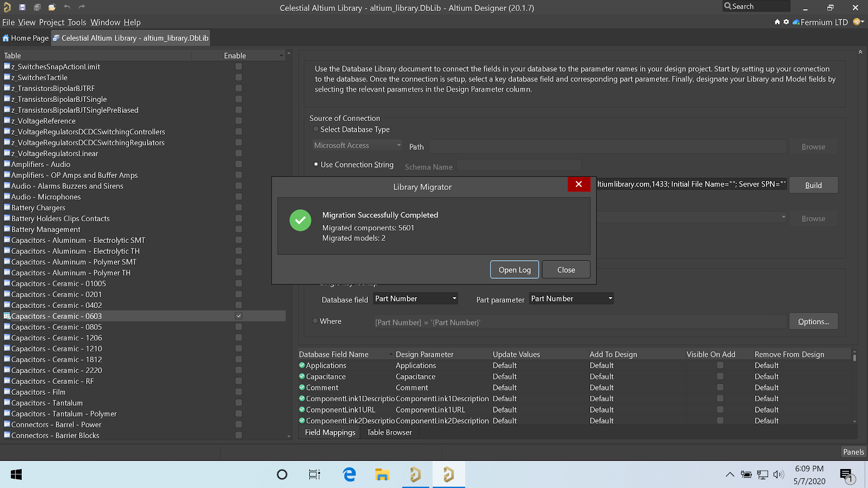This screenshot has height=488, width=868.
Task: Click the home icon near Fermium LTD
Action: (x=777, y=22)
